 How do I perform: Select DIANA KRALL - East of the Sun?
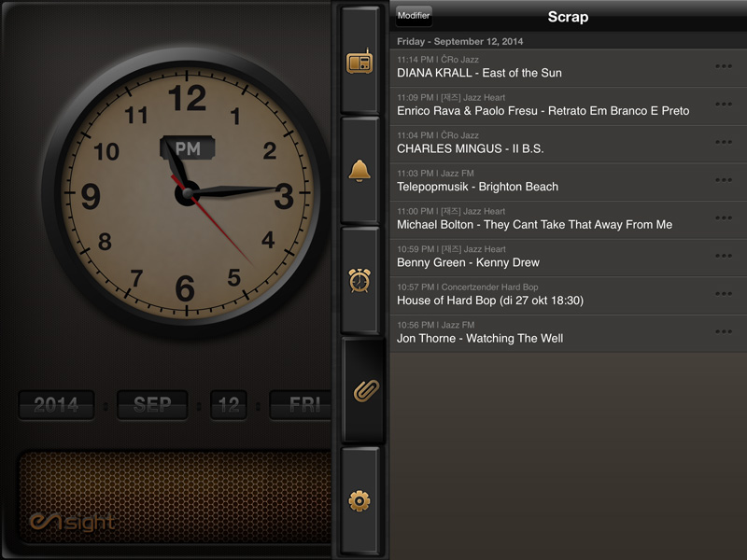pyautogui.click(x=569, y=68)
